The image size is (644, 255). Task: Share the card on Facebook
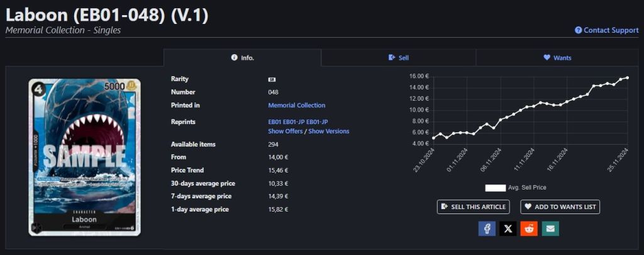click(x=487, y=228)
